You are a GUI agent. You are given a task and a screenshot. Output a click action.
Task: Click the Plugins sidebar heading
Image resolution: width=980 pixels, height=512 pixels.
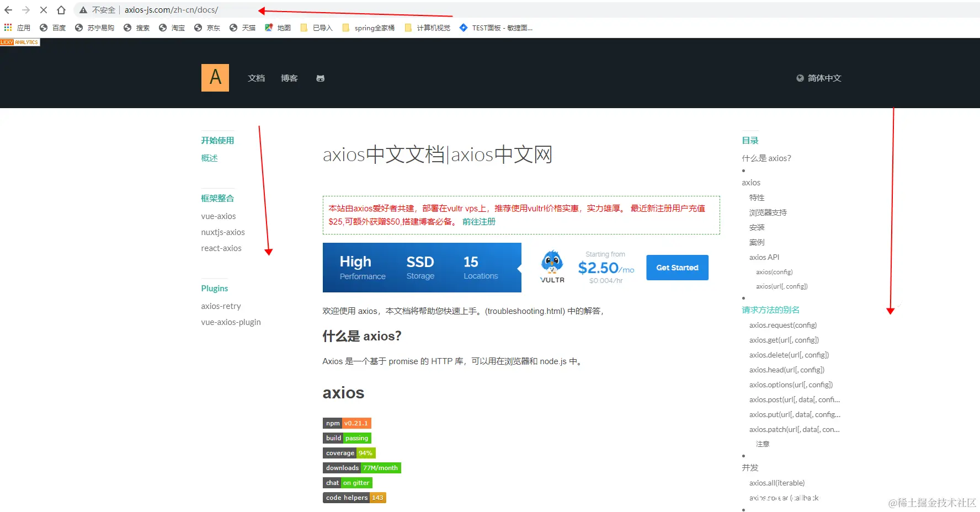(215, 289)
